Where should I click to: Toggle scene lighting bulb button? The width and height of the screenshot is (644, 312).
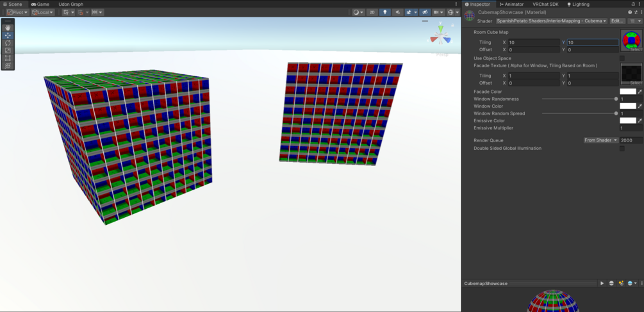(385, 12)
